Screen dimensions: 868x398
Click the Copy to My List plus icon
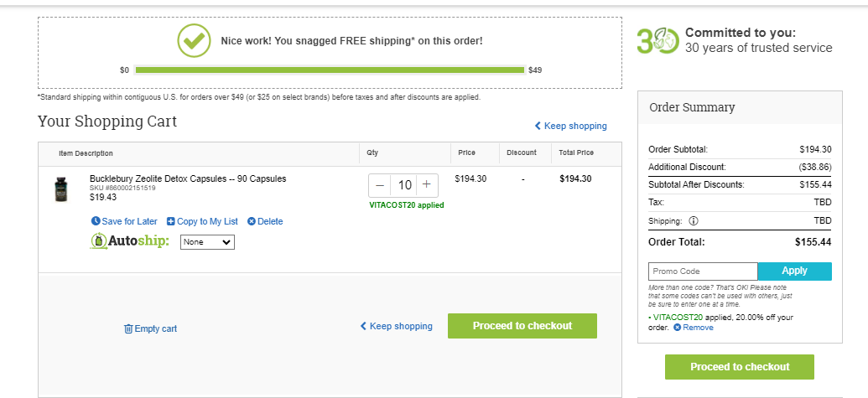pyautogui.click(x=170, y=221)
